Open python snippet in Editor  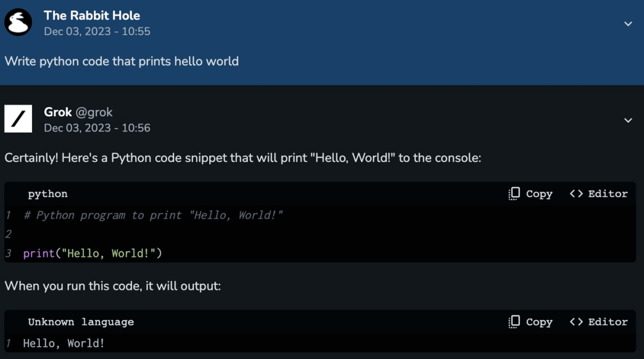click(599, 193)
